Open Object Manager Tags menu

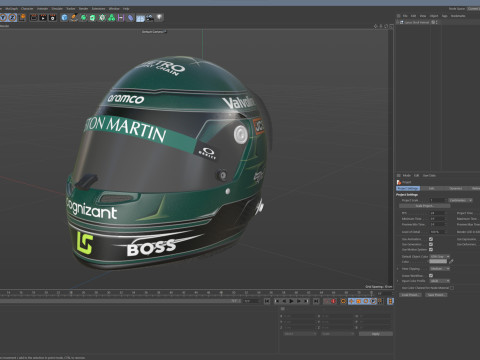[x=445, y=16]
